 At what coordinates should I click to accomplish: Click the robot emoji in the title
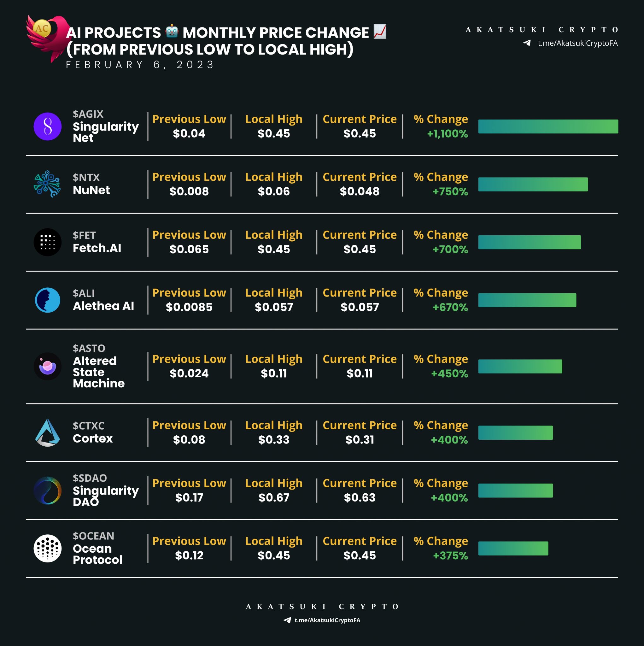tap(172, 32)
